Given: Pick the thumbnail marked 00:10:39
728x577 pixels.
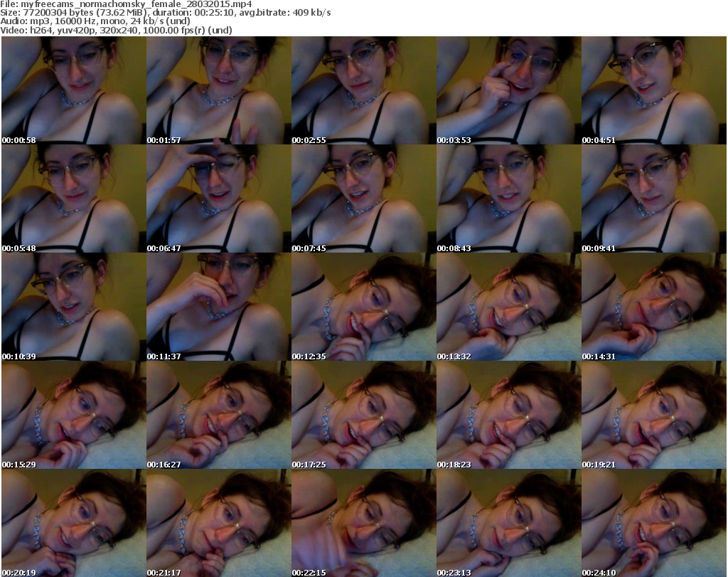Looking at the screenshot, I should 74,307.
